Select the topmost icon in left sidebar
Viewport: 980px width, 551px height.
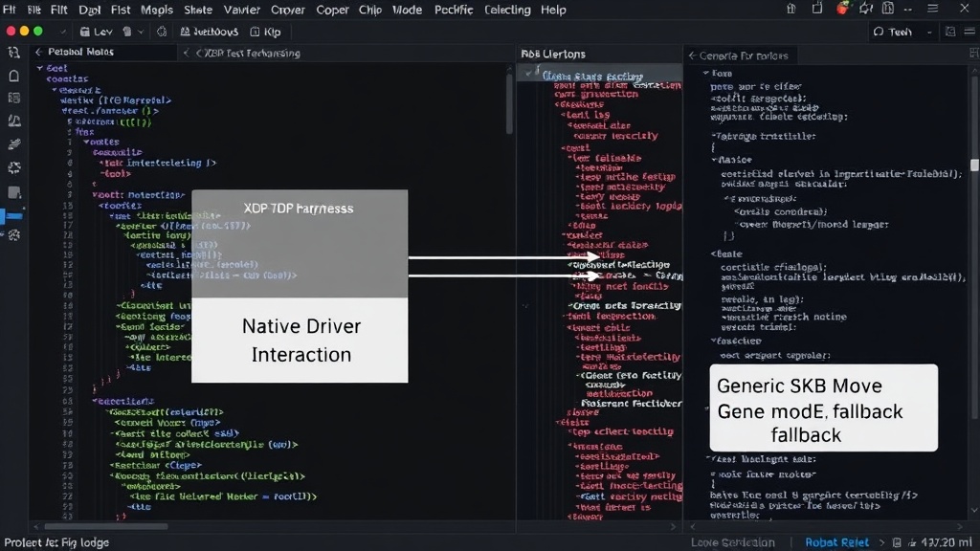coord(13,53)
